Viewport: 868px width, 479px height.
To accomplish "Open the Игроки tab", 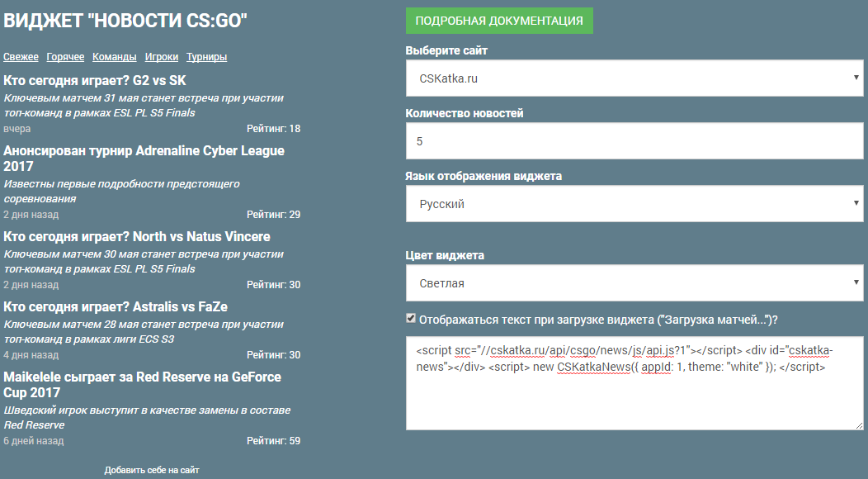I will [162, 56].
